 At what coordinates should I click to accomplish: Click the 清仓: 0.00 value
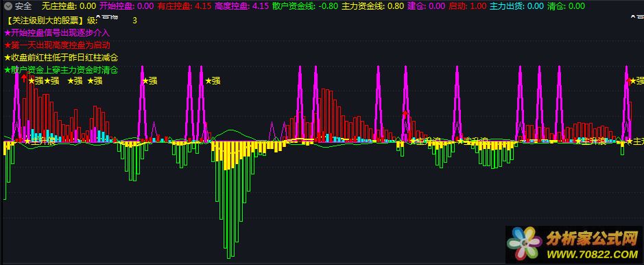point(566,6)
